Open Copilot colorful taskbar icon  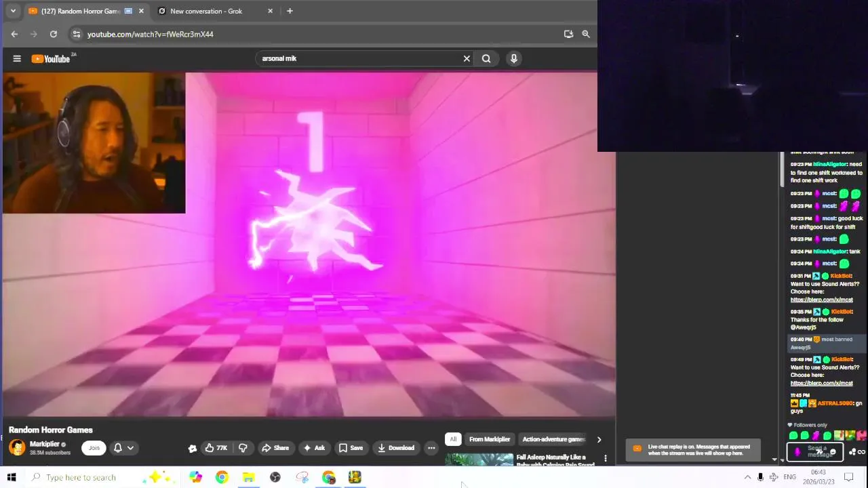coord(195,477)
